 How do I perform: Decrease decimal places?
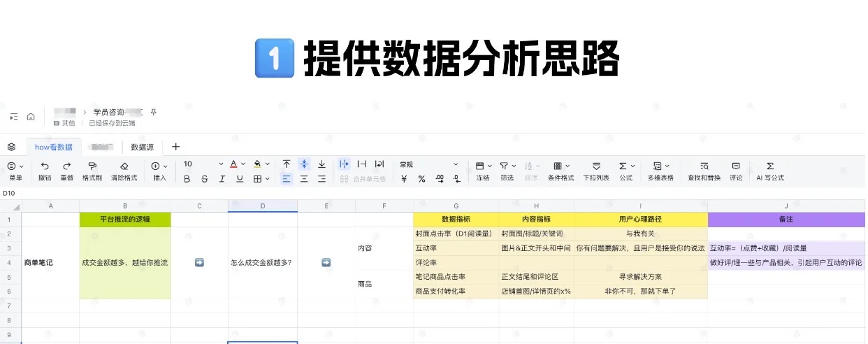(x=457, y=179)
